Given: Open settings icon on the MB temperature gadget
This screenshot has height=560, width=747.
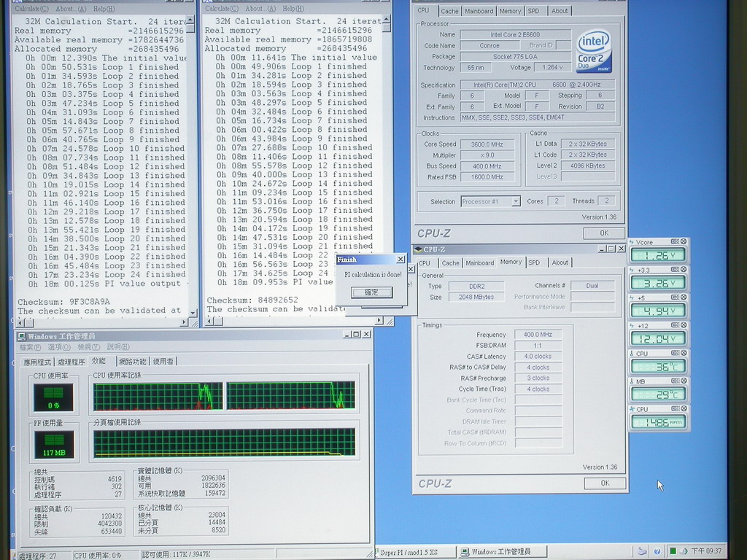Looking at the screenshot, I should 675,381.
